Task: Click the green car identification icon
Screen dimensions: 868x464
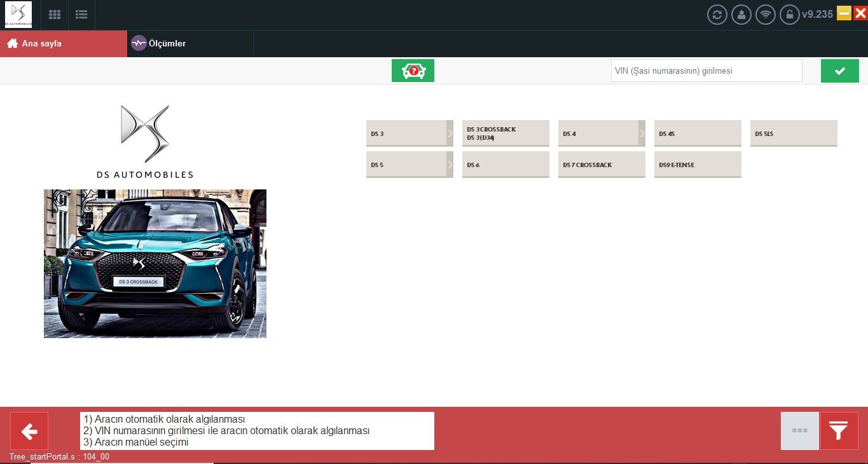Action: point(413,71)
